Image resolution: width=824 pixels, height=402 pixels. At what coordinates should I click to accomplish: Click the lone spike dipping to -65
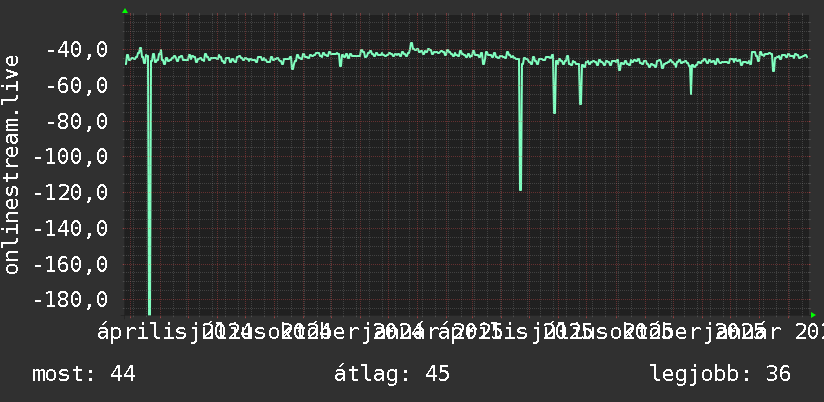pos(691,91)
